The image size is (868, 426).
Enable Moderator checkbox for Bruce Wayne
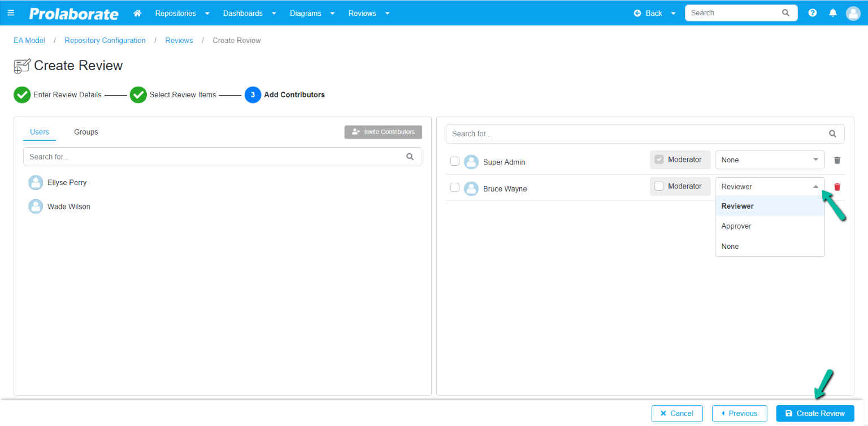[659, 186]
